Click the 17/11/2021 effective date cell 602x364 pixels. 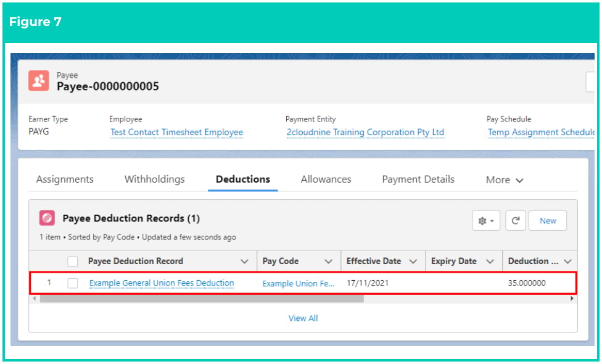pyautogui.click(x=368, y=283)
